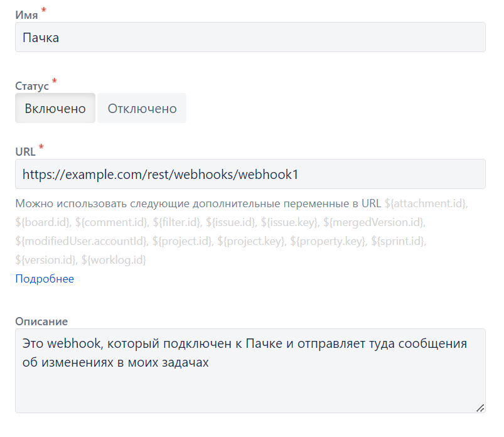Click the Имя field label

26,15
